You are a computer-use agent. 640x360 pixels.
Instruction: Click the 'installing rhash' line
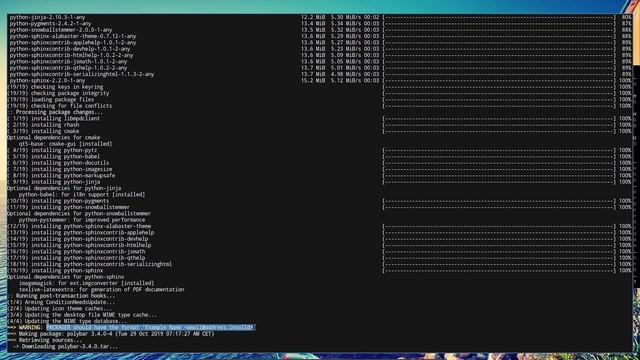point(43,125)
